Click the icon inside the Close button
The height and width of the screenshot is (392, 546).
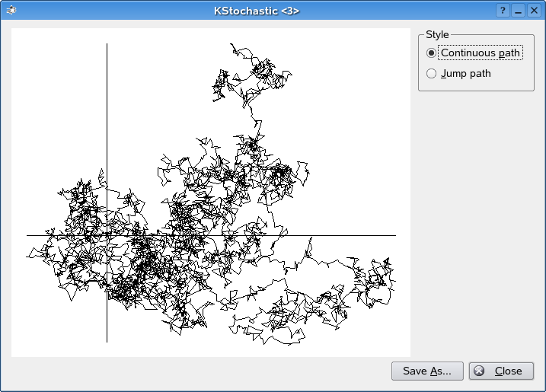tap(479, 371)
